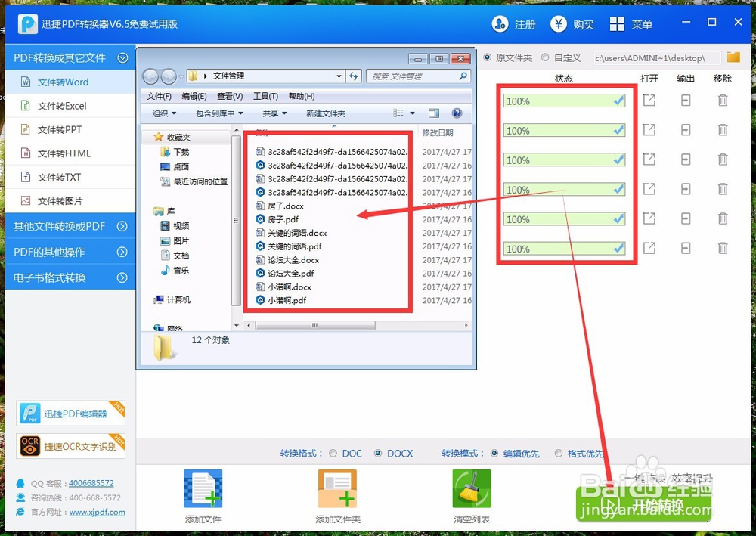Click the output icon in the fifth row
Viewport: 756px width, 536px height.
coord(686,218)
